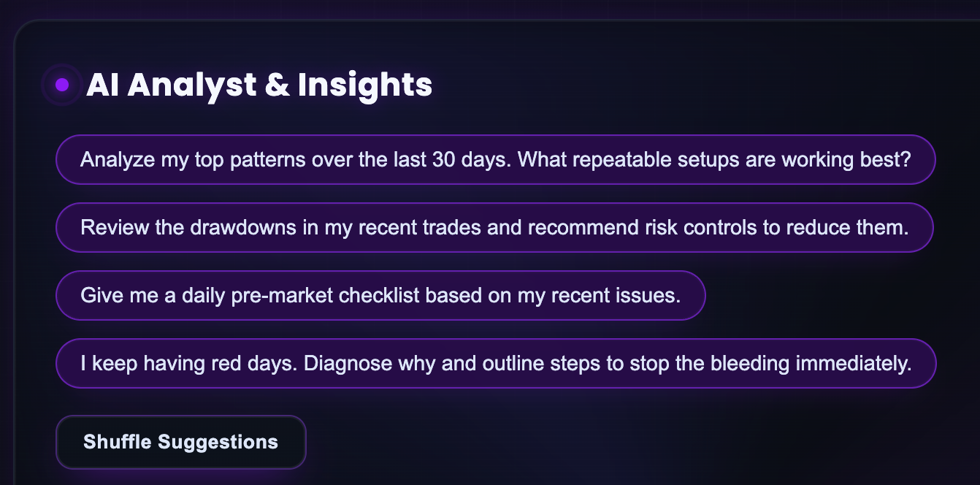Select the risk controls recommendation prompt
The height and width of the screenshot is (485, 980).
pyautogui.click(x=494, y=227)
